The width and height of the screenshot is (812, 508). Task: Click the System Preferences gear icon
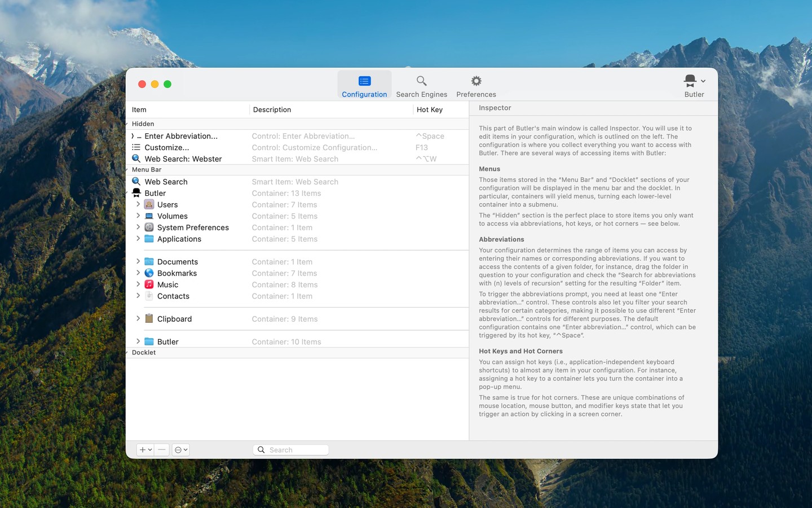tap(149, 227)
